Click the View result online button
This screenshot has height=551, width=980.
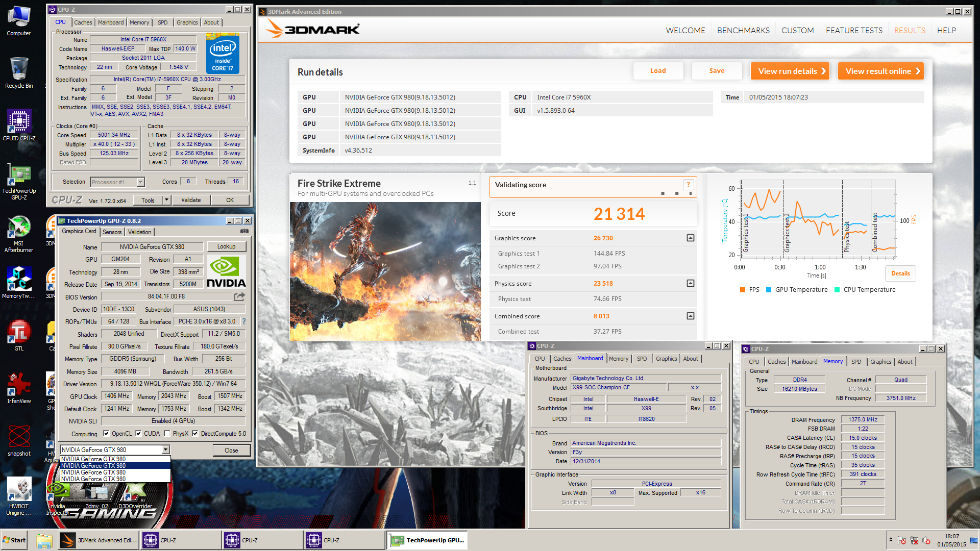(881, 71)
